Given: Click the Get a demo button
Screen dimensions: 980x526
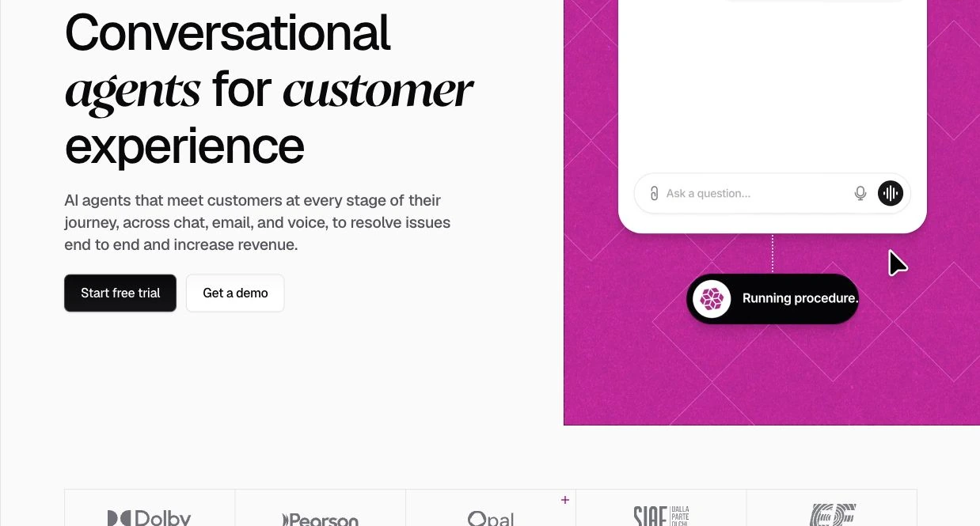Looking at the screenshot, I should pos(235,293).
